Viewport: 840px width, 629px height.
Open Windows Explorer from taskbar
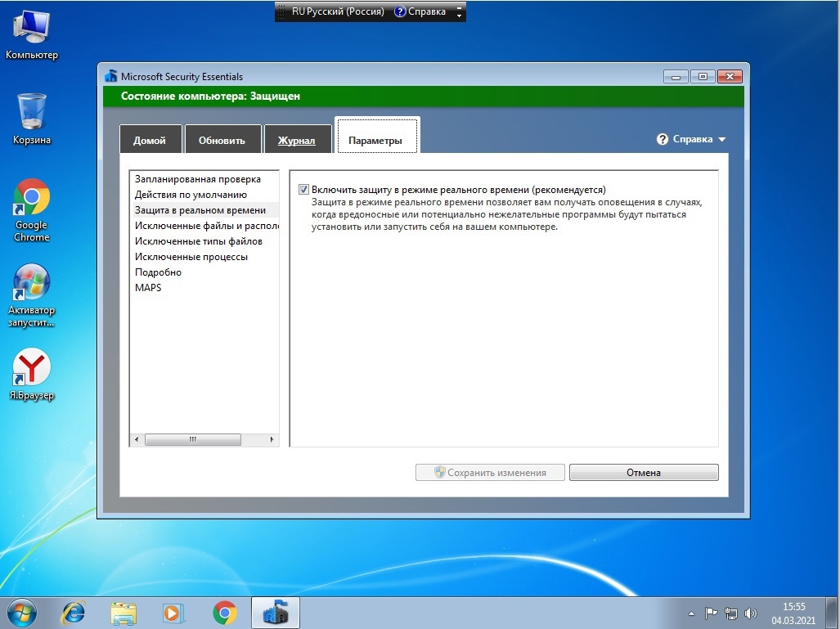point(124,613)
